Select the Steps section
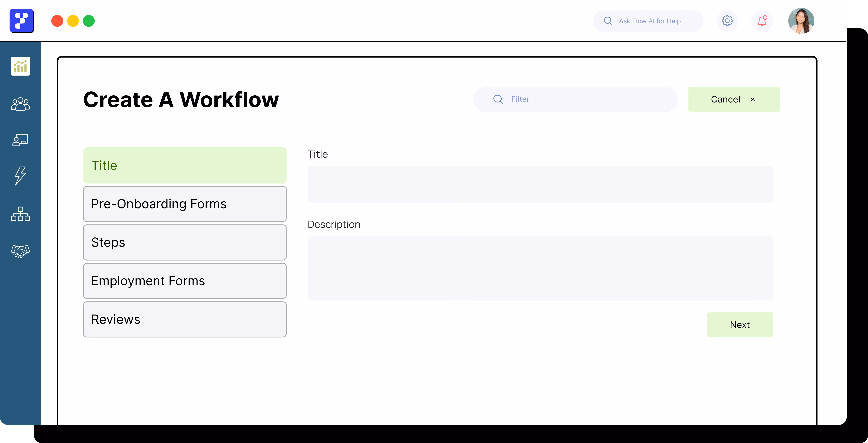This screenshot has width=868, height=443. tap(185, 242)
